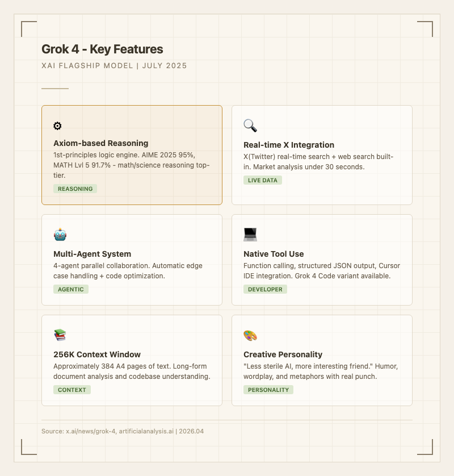This screenshot has width=454, height=476.
Task: Click the magnifying glass icon
Action: 250,126
